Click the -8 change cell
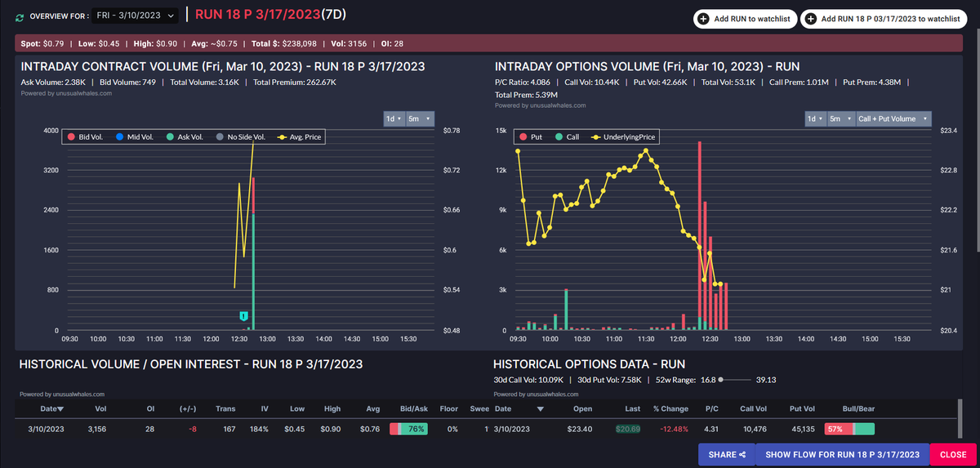The height and width of the screenshot is (468, 980). (x=193, y=429)
